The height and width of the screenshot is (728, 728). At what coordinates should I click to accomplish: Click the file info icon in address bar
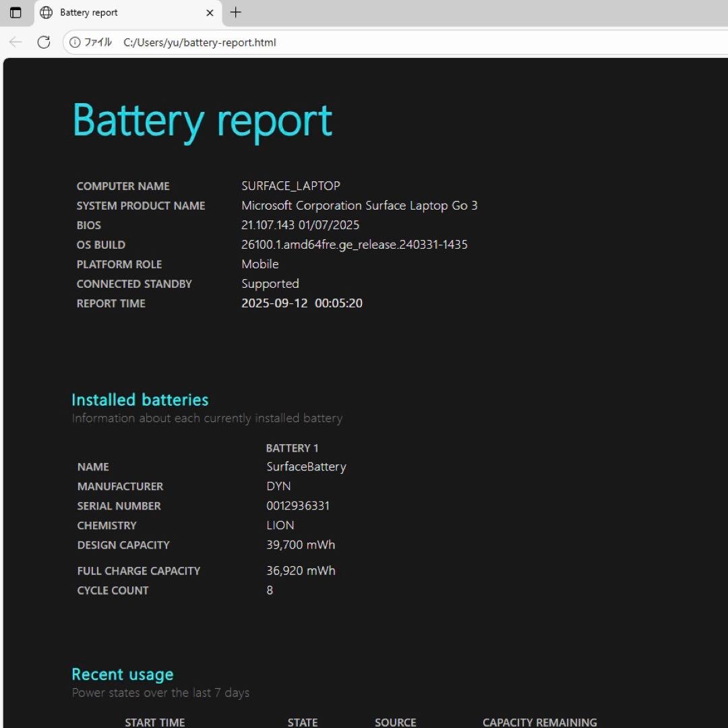[x=74, y=42]
